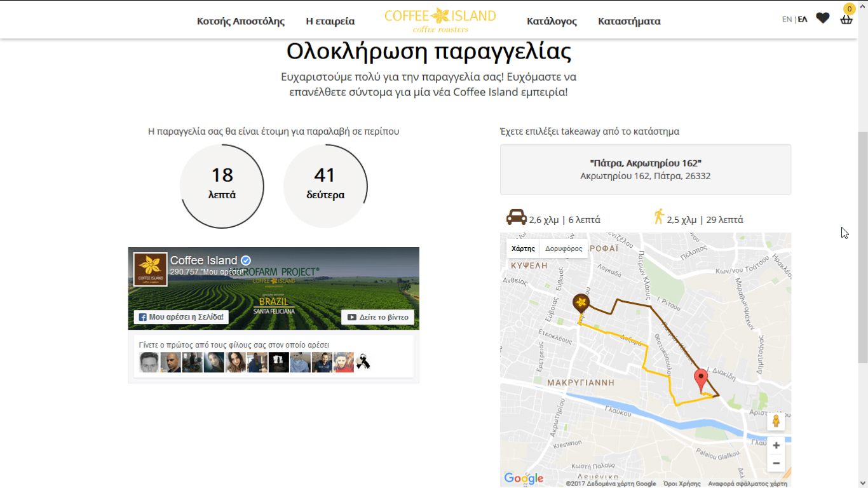Open the Όροι Χρήσης map link
This screenshot has width=868, height=488.
coord(682,484)
